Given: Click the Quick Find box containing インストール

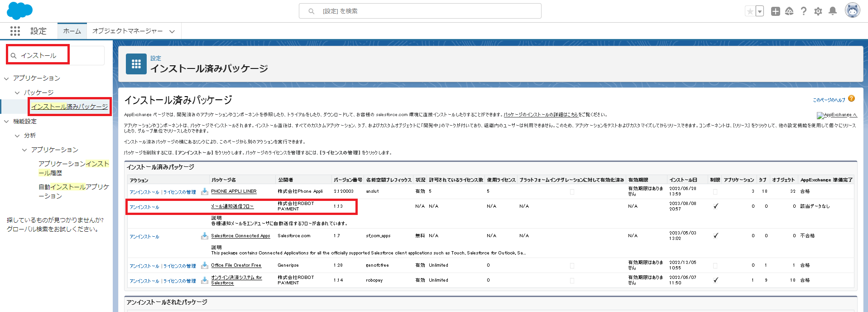Looking at the screenshot, I should [x=56, y=55].
